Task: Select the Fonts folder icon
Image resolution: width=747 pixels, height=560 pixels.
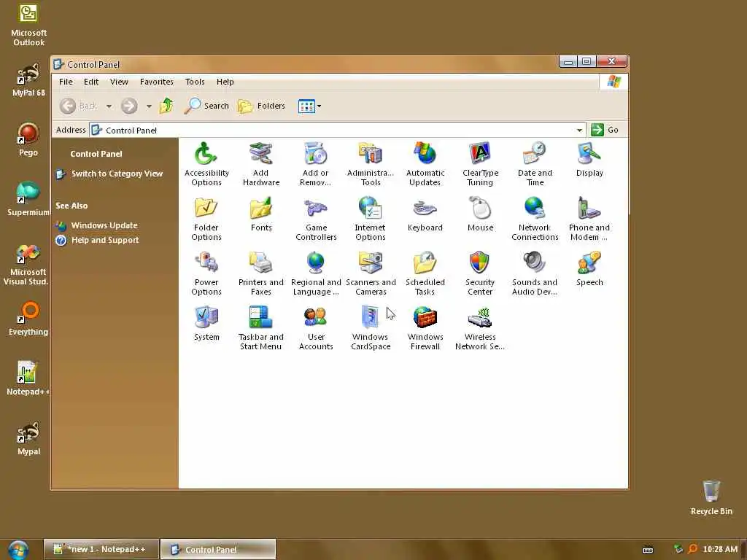Action: coord(260,214)
